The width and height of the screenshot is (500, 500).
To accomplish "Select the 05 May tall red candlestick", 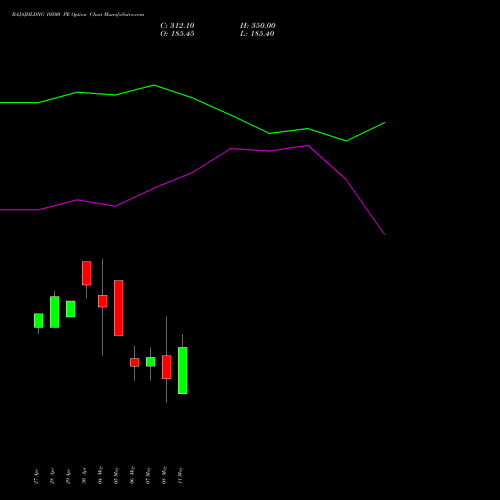I will coord(119,308).
